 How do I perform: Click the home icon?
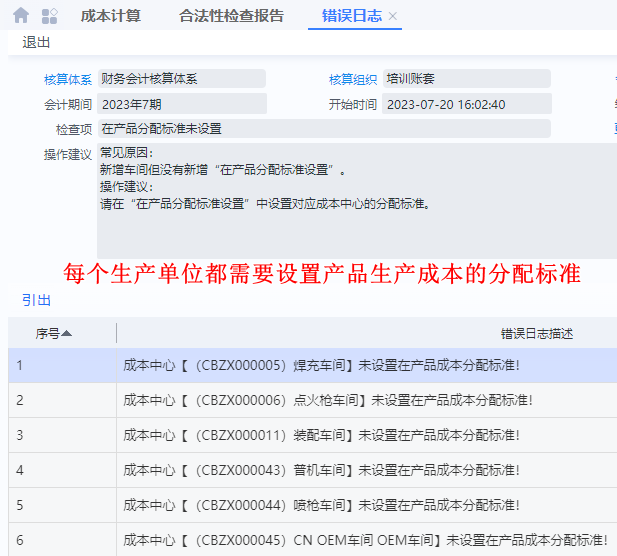pyautogui.click(x=21, y=16)
